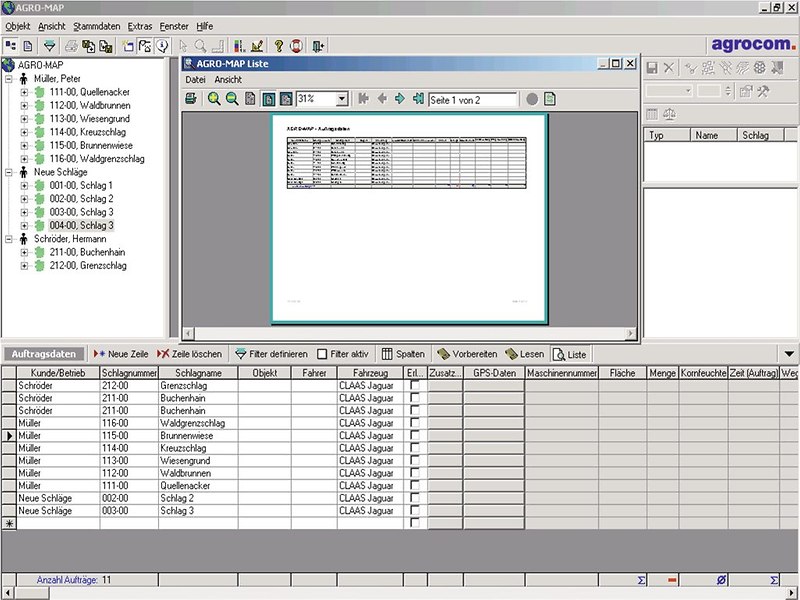Go to next page of preview
This screenshot has width=800, height=600.
(400, 99)
